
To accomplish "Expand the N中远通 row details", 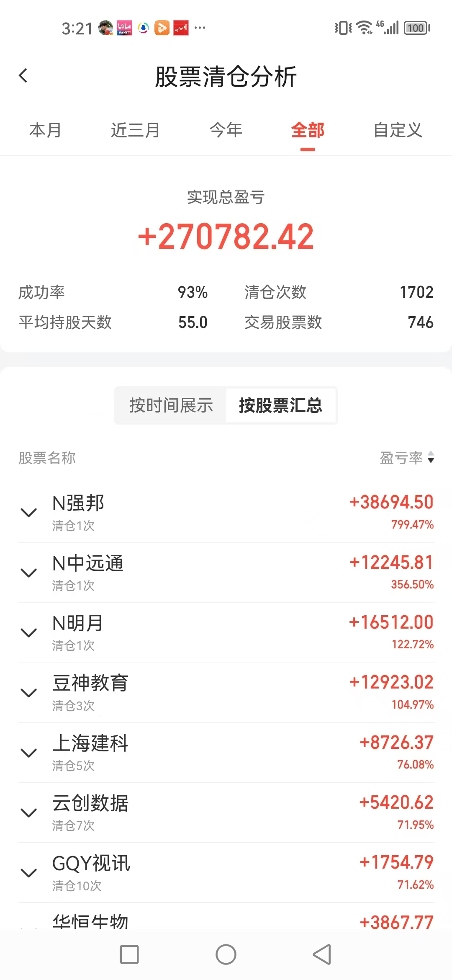I will click(28, 573).
